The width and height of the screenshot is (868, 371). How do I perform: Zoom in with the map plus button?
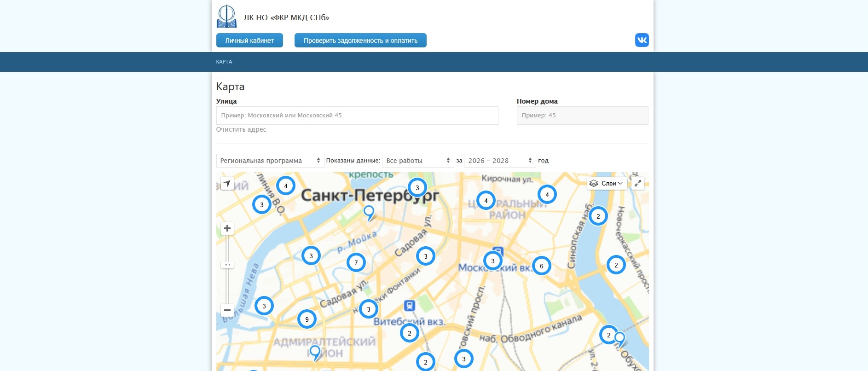pos(227,228)
